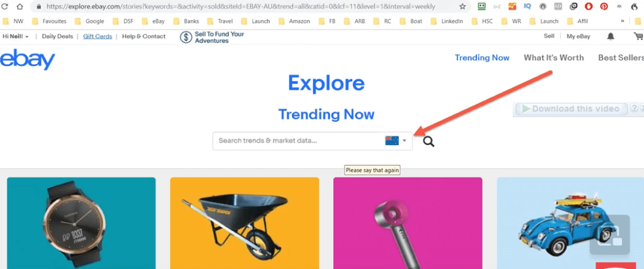
Task: Click the Sell To Fund dollar icon
Action: pyautogui.click(x=186, y=37)
